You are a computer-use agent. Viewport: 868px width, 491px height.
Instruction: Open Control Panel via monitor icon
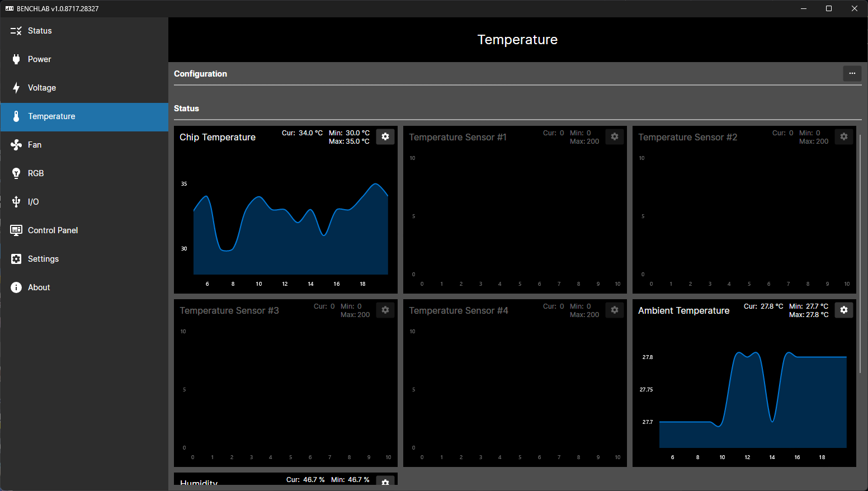(16, 230)
